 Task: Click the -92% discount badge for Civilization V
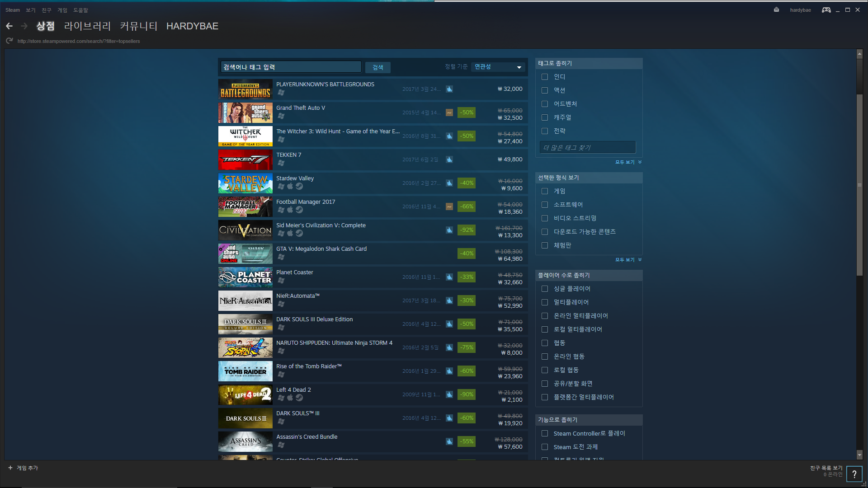click(467, 230)
